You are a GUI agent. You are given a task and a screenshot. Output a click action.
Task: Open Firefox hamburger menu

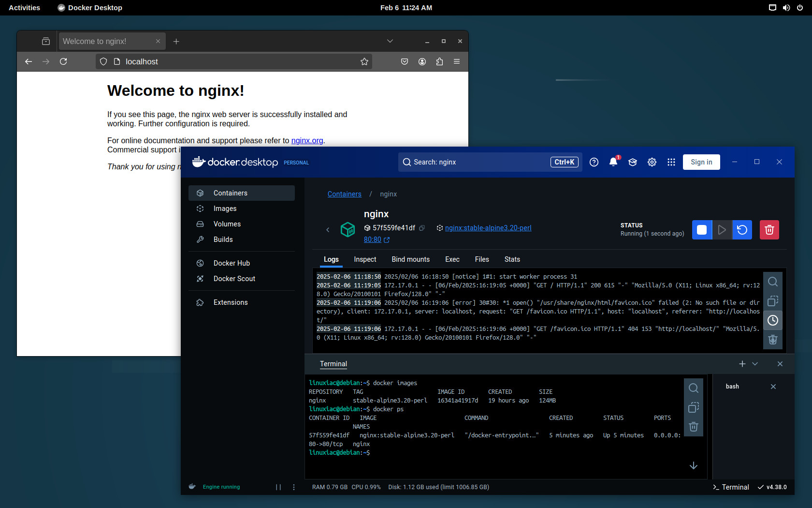tap(457, 61)
